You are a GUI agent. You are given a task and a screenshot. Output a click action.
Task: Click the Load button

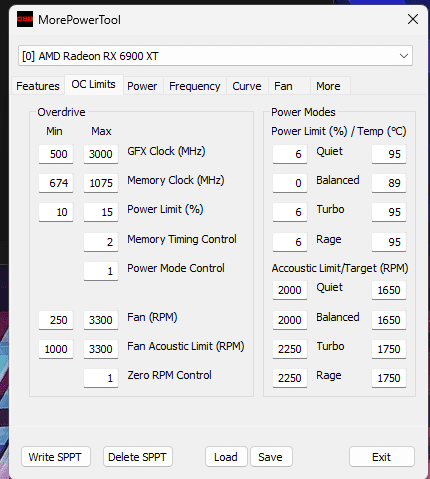226,457
